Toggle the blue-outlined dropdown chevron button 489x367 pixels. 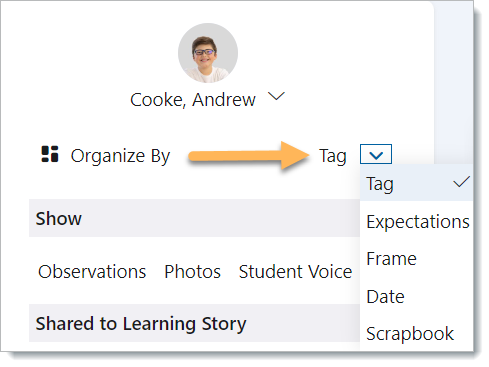click(376, 154)
